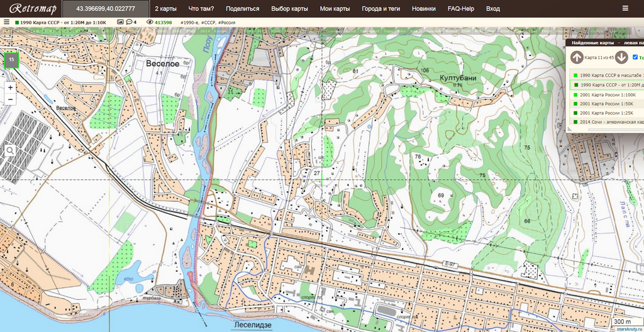Image resolution: width=644 pixels, height=332 pixels.
Task: Click the coordinates field 43.396699,40.022777
Action: point(106,8)
